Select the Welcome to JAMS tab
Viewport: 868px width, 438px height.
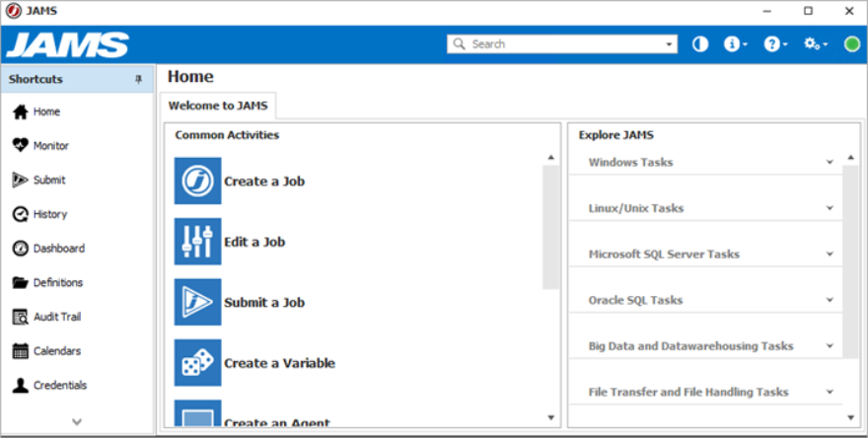[x=218, y=106]
